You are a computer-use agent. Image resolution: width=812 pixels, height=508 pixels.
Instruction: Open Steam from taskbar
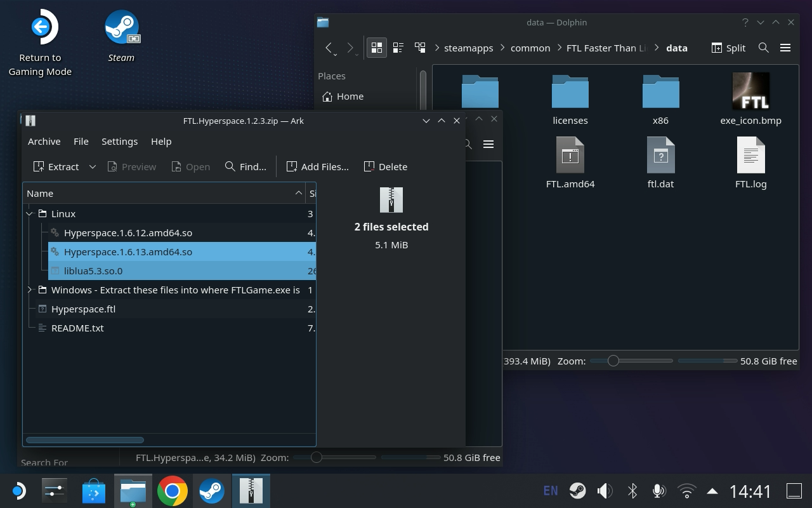pyautogui.click(x=212, y=491)
